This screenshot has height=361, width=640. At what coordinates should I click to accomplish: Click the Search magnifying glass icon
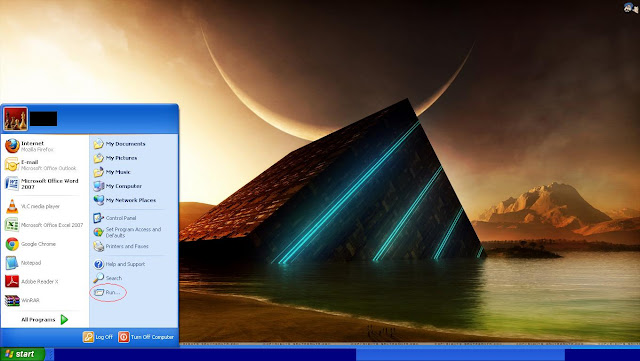[98, 278]
